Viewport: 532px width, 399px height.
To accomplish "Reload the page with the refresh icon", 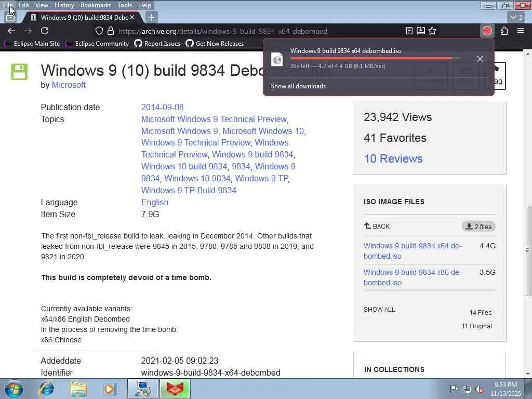I will [45, 31].
